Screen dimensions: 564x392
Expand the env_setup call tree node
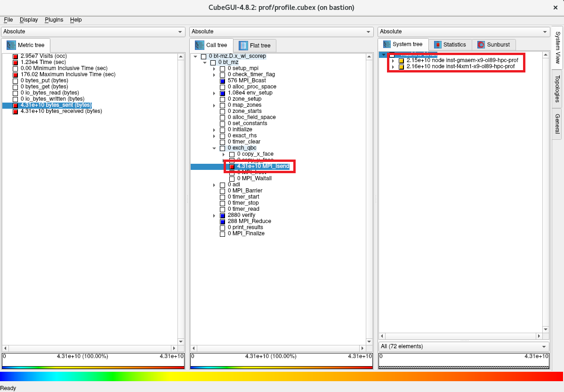click(215, 93)
